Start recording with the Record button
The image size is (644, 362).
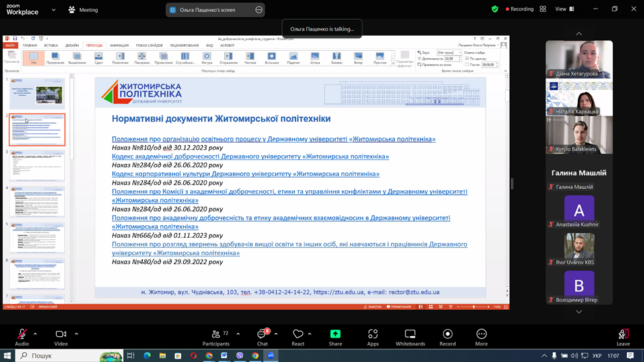tap(447, 338)
